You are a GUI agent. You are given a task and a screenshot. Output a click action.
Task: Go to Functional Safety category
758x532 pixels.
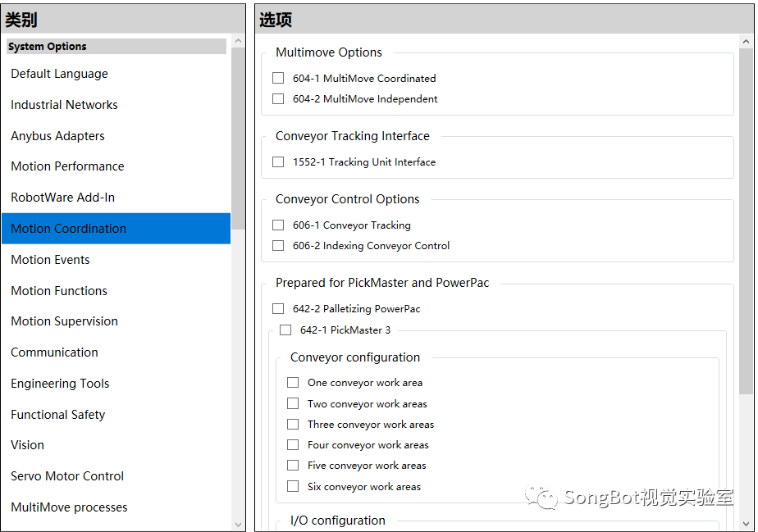(116, 414)
